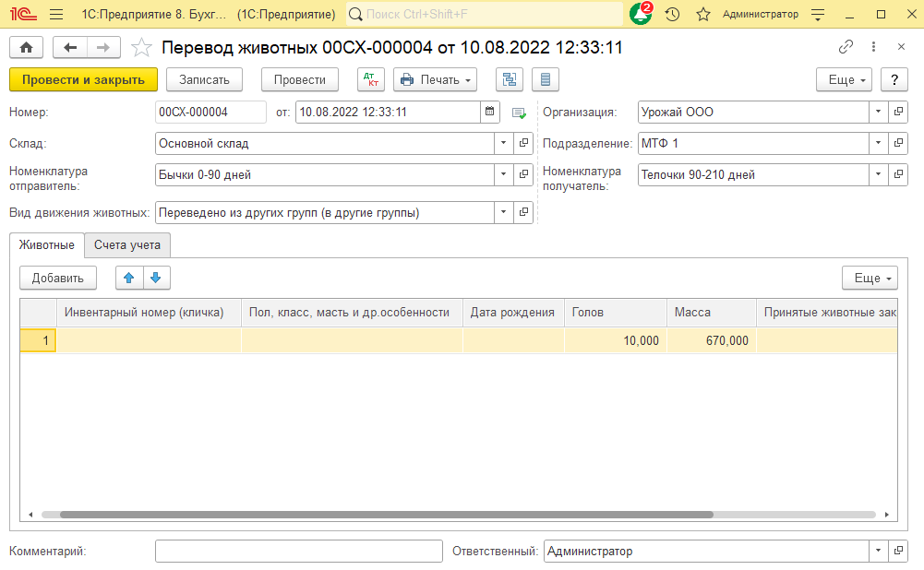Viewport: 924px width, 570px height.
Task: Click the copy link icon
Action: pyautogui.click(x=846, y=47)
